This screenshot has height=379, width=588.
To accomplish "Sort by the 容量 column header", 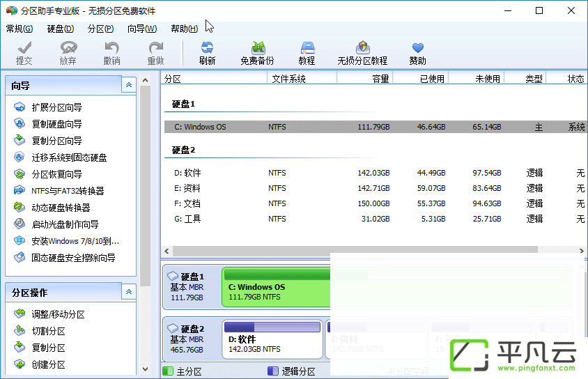I will (x=365, y=79).
